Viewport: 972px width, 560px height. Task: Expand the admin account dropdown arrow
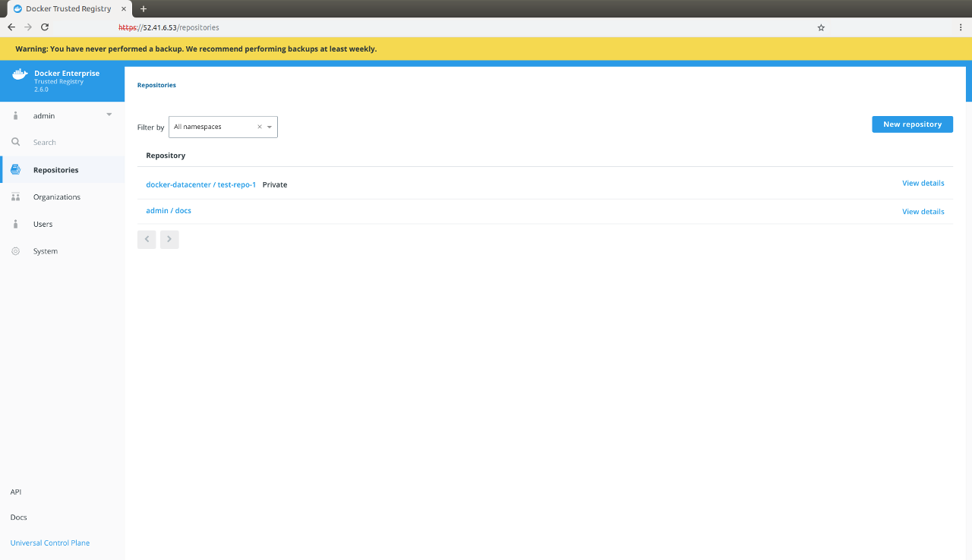109,115
